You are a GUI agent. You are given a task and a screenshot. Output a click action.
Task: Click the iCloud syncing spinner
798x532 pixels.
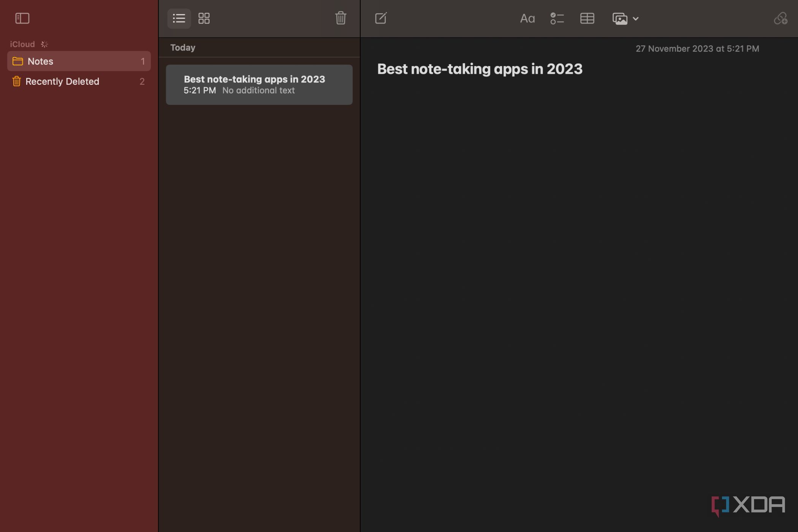tap(44, 44)
